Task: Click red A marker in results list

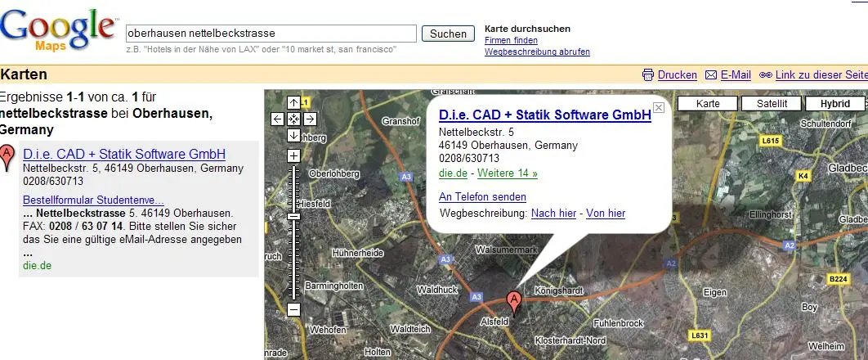Action: (7, 157)
